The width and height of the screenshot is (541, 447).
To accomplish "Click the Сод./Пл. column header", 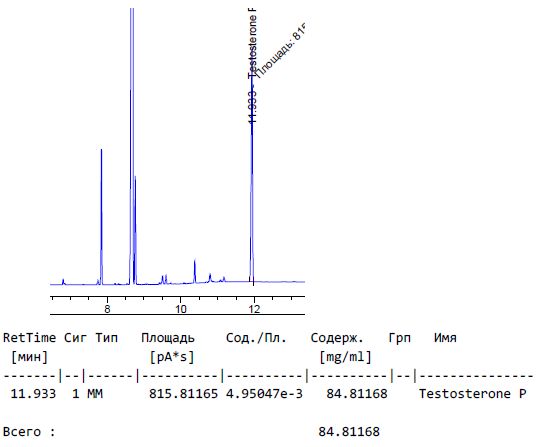I will click(256, 338).
